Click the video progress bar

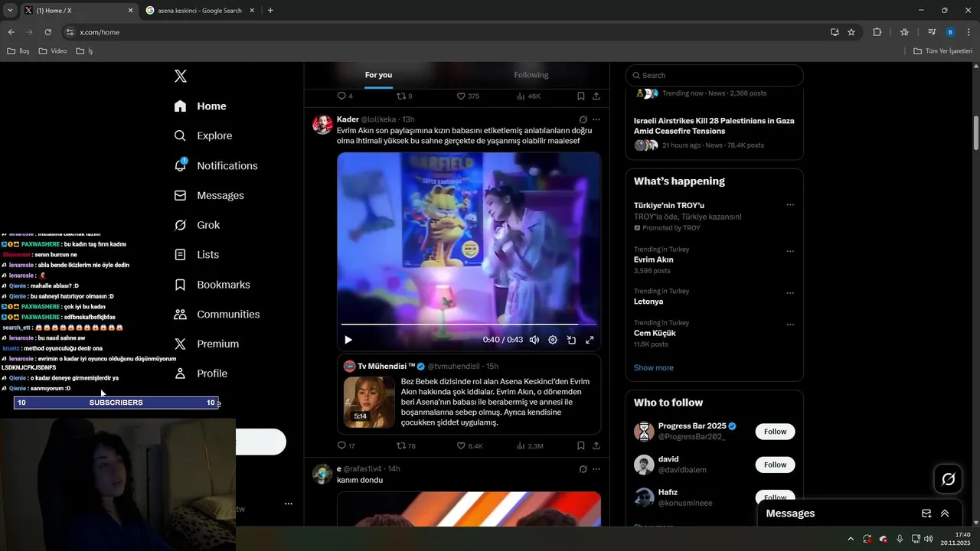[469, 324]
